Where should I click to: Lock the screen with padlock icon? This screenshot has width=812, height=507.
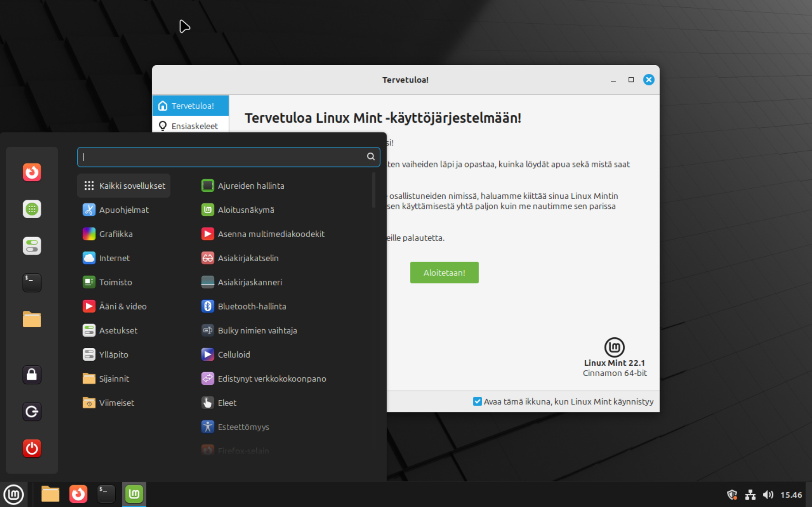point(32,374)
